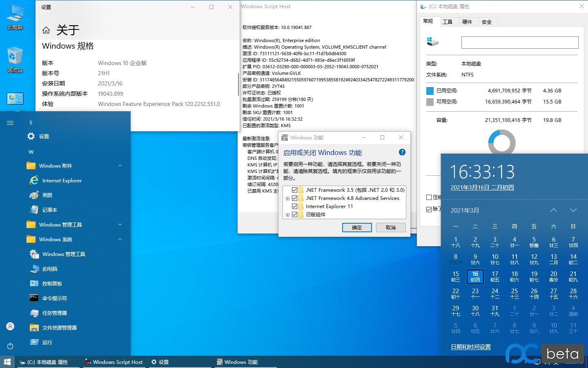Toggle the 压缩 drive checkbox in disk properties

click(x=429, y=197)
